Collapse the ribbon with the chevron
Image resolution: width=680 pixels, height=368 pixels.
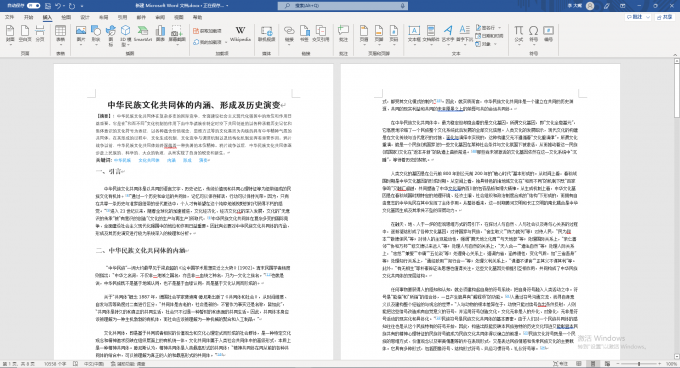coord(675,55)
